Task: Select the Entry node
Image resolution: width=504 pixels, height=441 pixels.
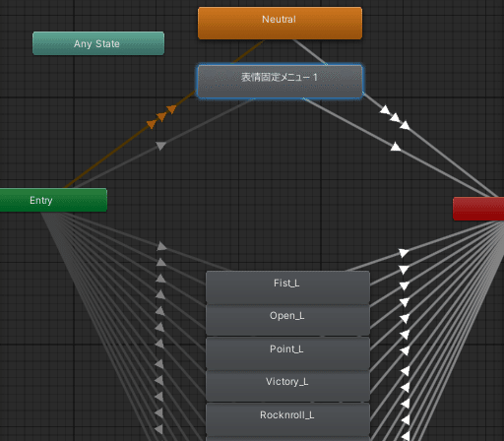Action: click(53, 200)
